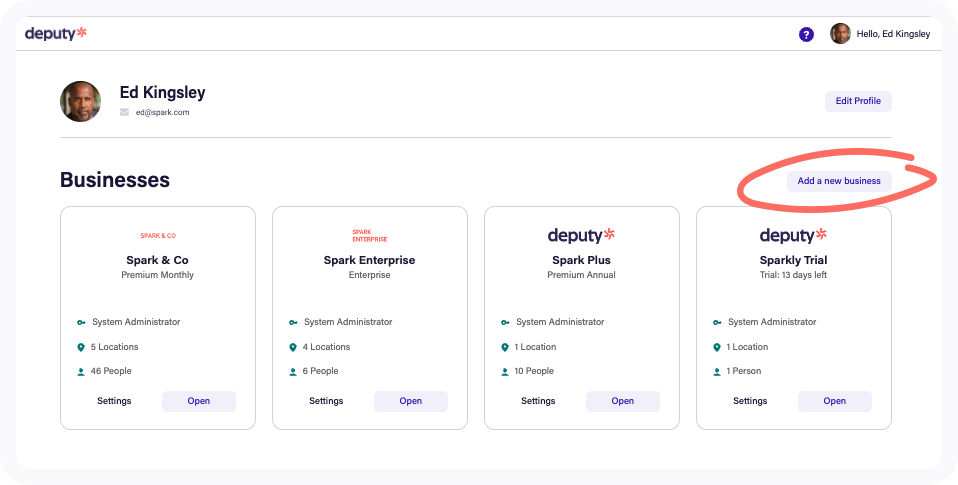Screen dimensions: 958x485
Task: Click the Edit Profile button
Action: pyautogui.click(x=858, y=101)
